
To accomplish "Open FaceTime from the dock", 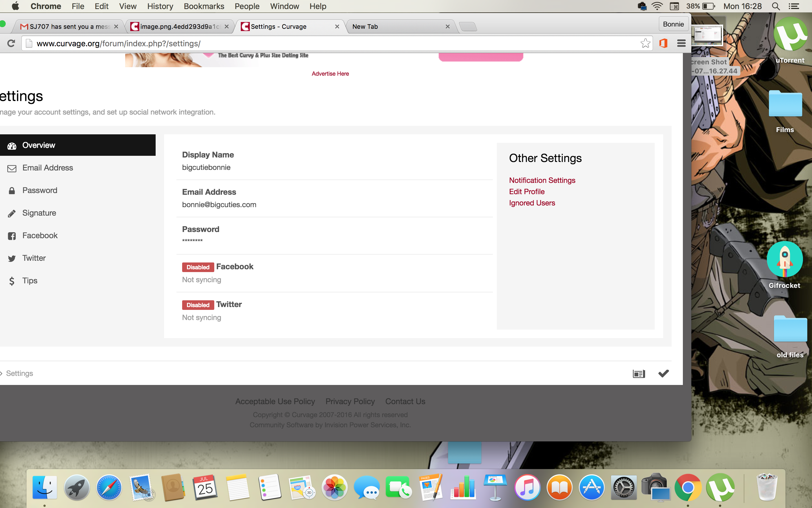I will (399, 487).
